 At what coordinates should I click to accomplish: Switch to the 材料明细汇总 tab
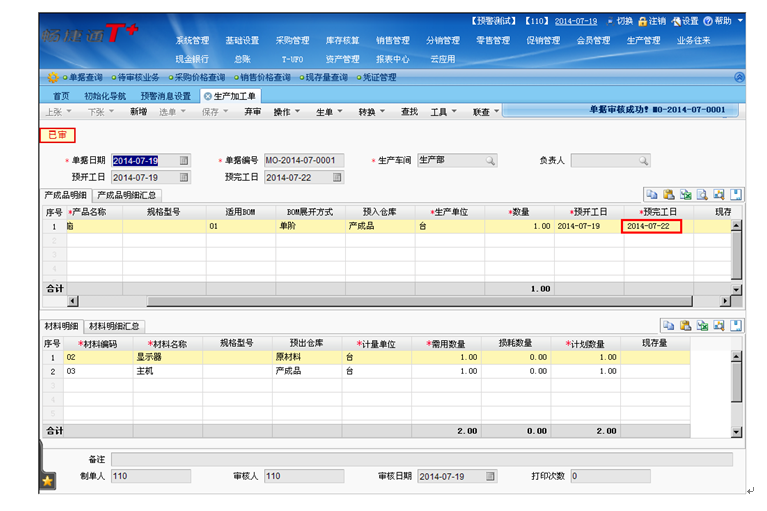(115, 326)
